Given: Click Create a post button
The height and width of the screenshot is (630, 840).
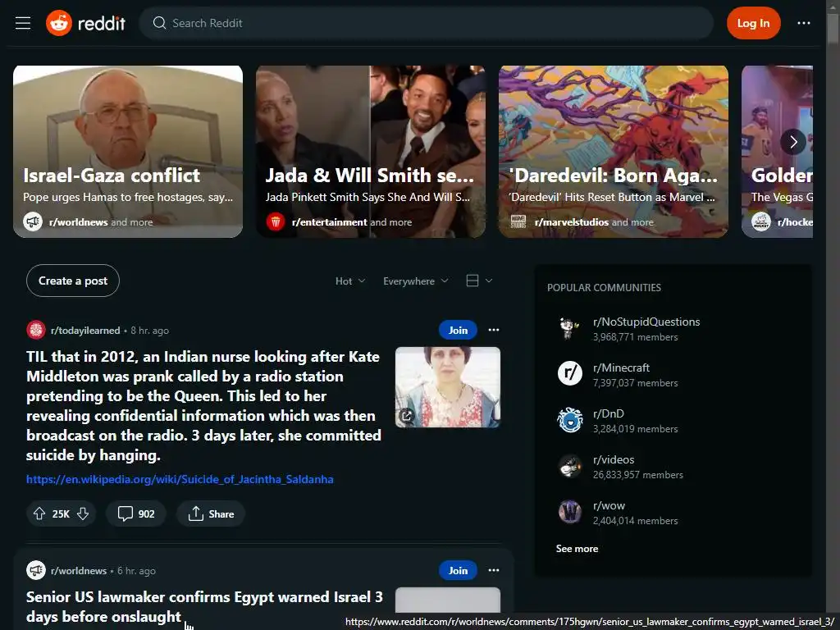Looking at the screenshot, I should click(x=73, y=281).
